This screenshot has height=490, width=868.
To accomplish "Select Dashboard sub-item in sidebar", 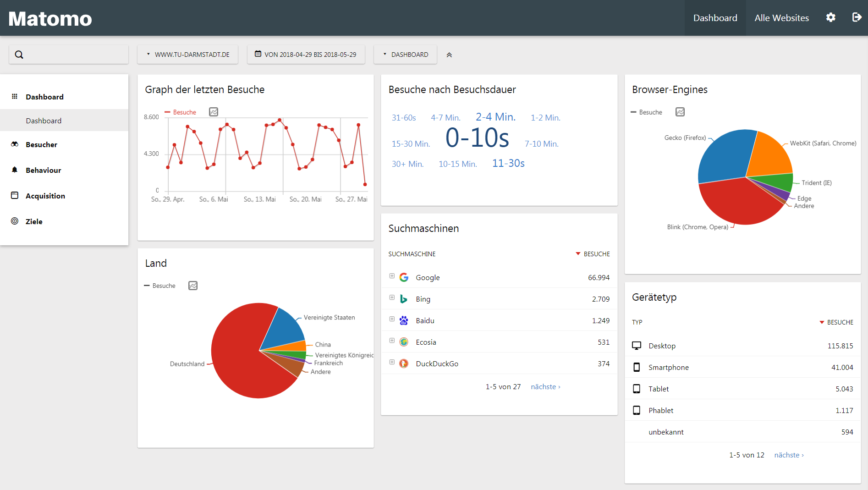I will (x=64, y=121).
